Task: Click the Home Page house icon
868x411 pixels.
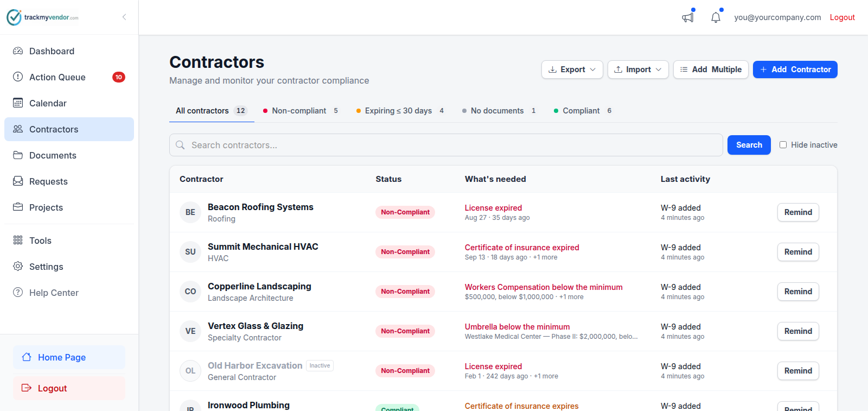Action: click(27, 357)
